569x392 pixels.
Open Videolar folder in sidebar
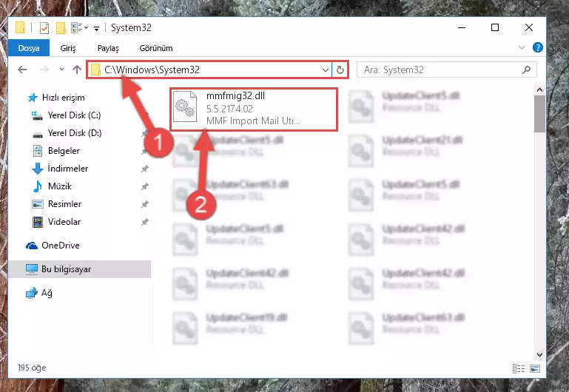tap(57, 222)
